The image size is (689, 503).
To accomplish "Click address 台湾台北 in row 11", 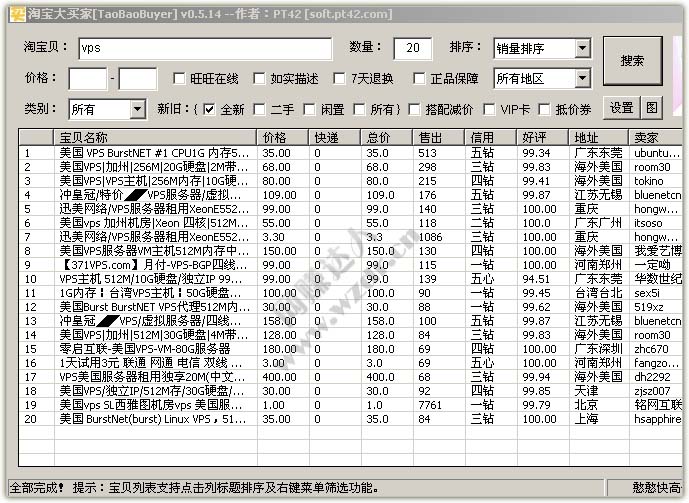I will coord(598,293).
